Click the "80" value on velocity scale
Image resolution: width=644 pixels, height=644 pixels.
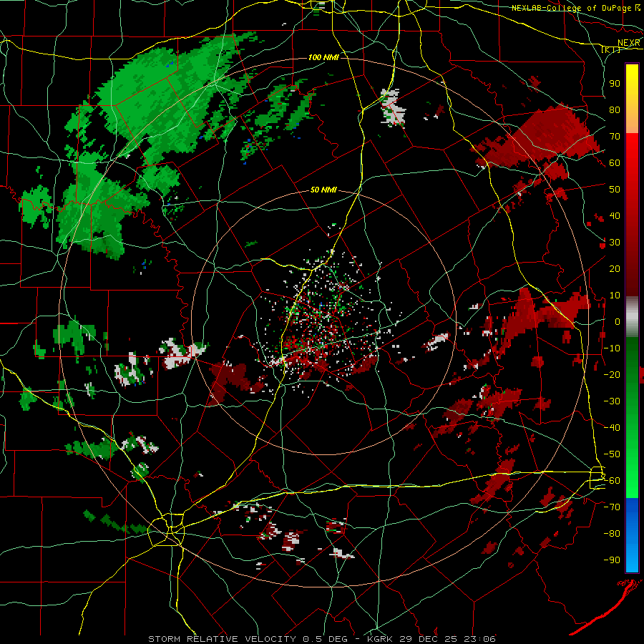615,109
